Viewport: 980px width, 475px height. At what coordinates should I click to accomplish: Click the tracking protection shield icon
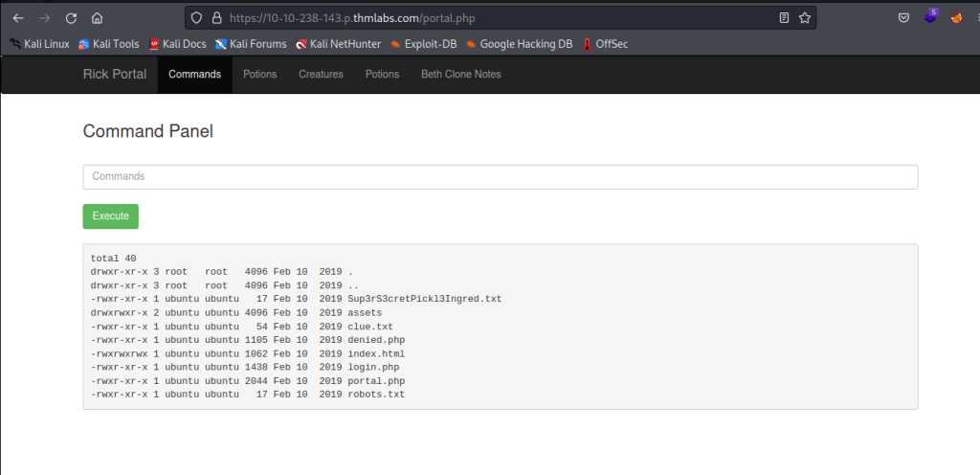(197, 17)
